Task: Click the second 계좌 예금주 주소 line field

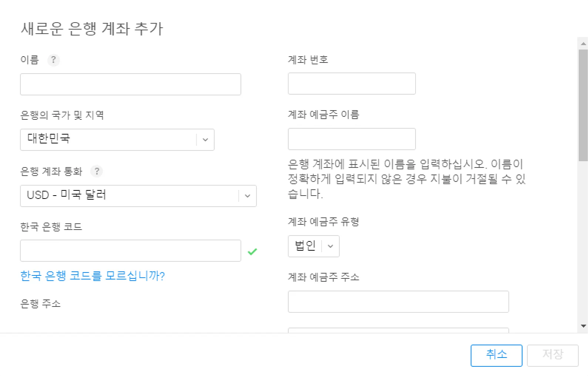Action: point(398,330)
